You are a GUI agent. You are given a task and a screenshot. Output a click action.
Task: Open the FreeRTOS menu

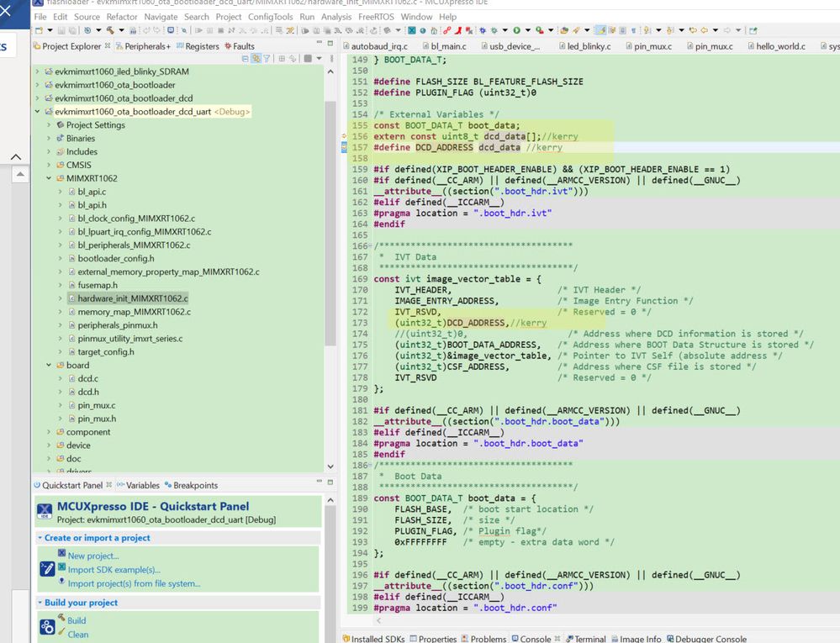(x=376, y=17)
